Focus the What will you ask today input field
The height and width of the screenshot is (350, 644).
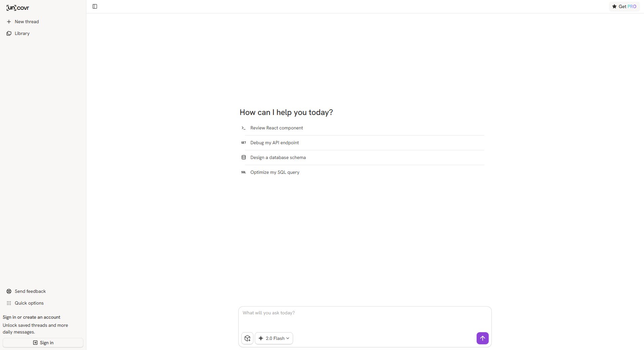click(364, 313)
